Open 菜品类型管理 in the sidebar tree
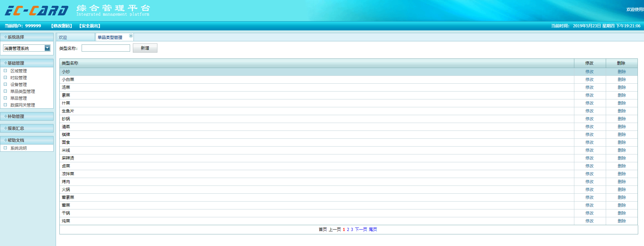Image resolution: width=644 pixels, height=246 pixels. pos(23,91)
